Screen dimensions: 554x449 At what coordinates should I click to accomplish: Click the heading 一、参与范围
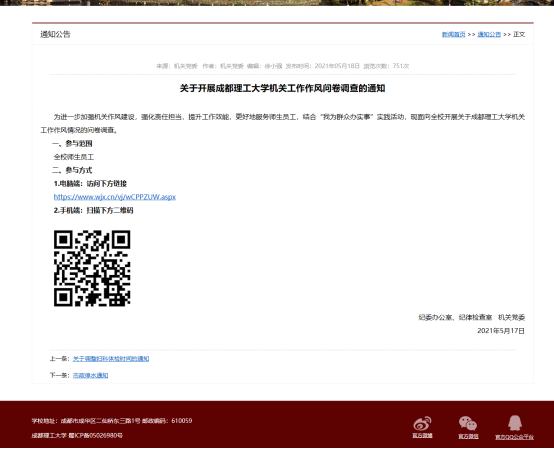pos(72,143)
